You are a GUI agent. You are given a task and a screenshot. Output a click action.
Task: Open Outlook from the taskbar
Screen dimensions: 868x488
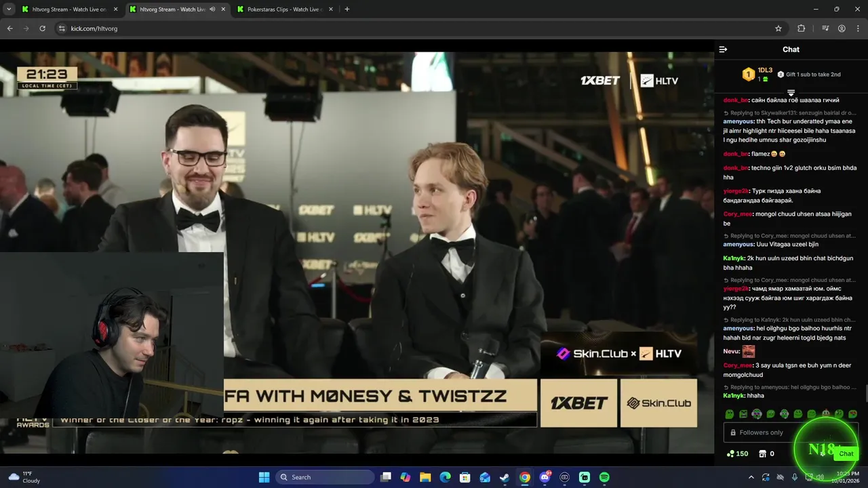(485, 477)
